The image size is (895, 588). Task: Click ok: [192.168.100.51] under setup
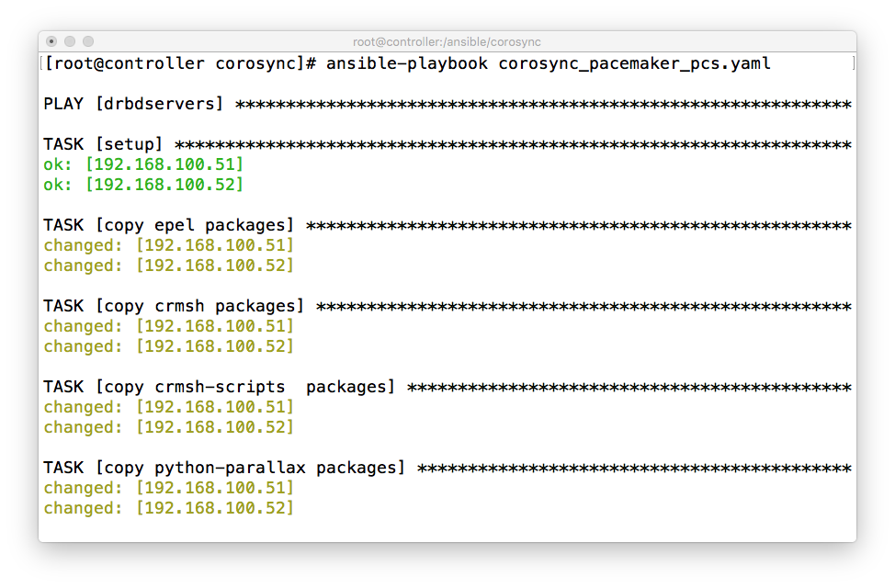tap(143, 164)
